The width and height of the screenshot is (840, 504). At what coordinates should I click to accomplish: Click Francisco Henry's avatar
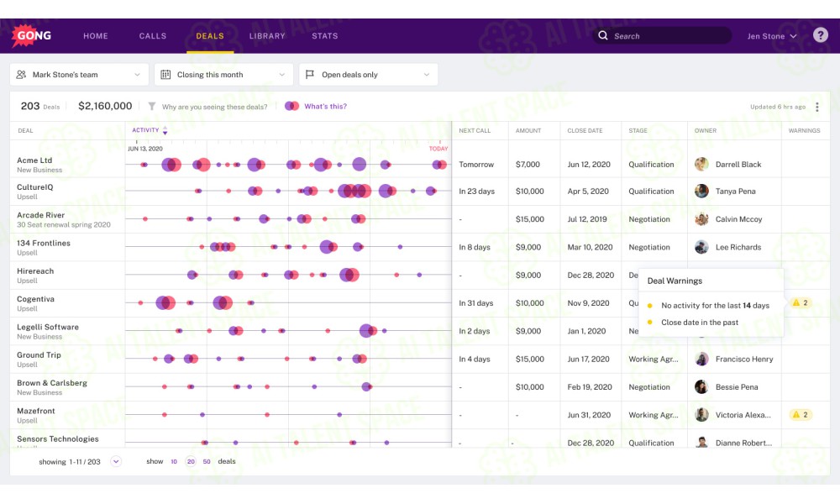tap(701, 359)
